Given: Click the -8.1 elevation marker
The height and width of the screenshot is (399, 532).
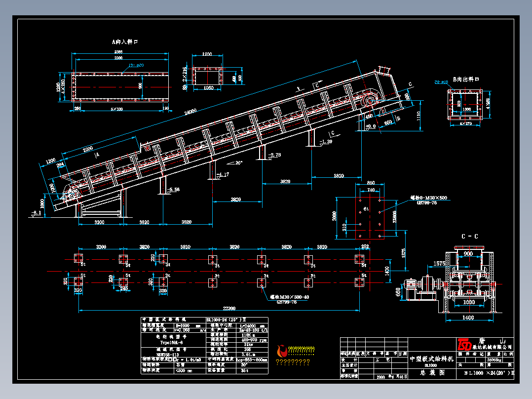Looking at the screenshot, I should pos(36,213).
